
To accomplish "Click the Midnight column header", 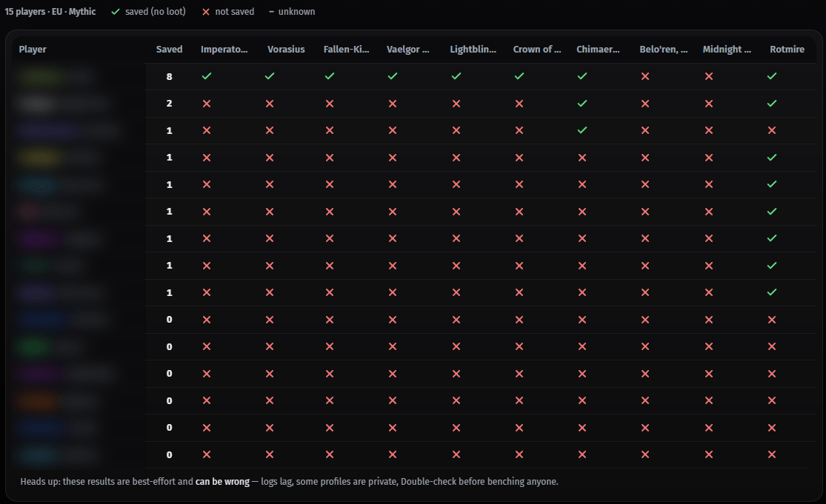I will (727, 50).
